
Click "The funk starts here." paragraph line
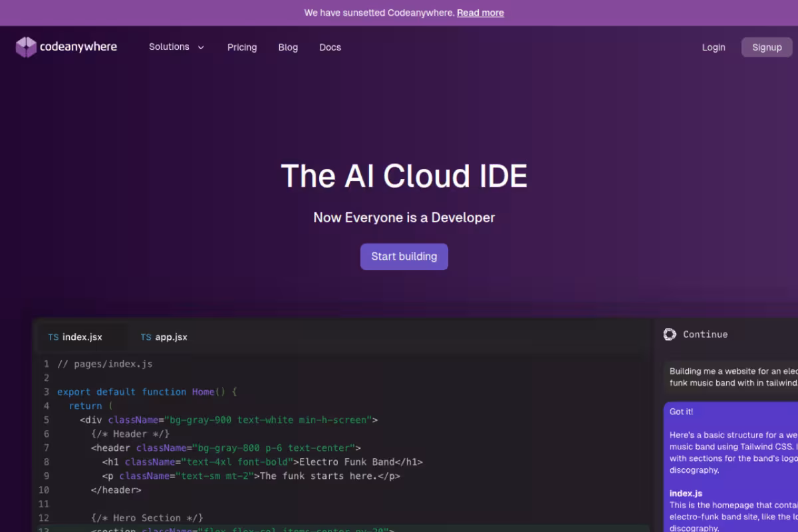pyautogui.click(x=251, y=475)
